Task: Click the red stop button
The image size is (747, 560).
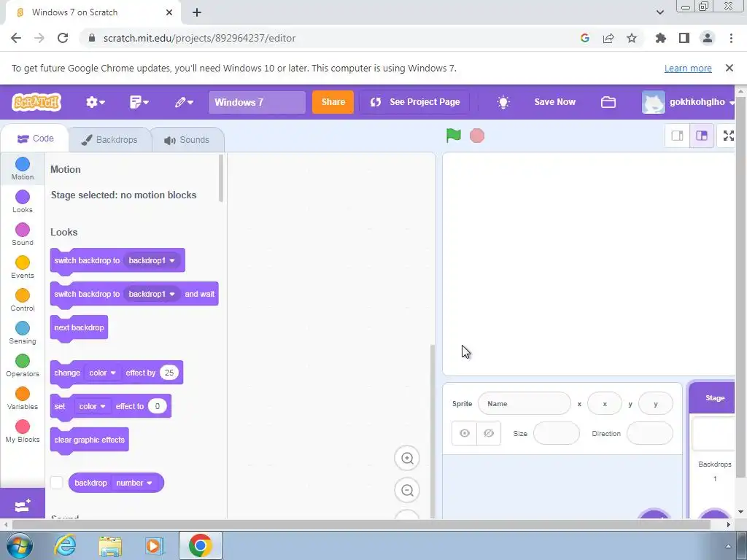Action: click(477, 136)
